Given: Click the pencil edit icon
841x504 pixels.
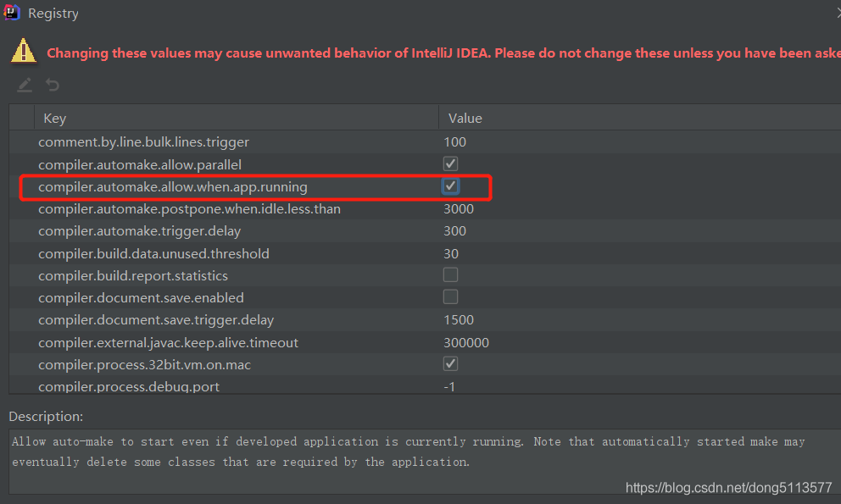Looking at the screenshot, I should [x=25, y=85].
